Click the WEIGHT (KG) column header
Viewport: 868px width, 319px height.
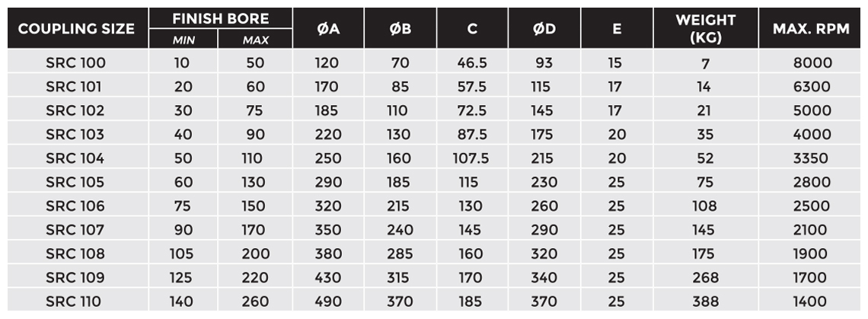coord(705,29)
